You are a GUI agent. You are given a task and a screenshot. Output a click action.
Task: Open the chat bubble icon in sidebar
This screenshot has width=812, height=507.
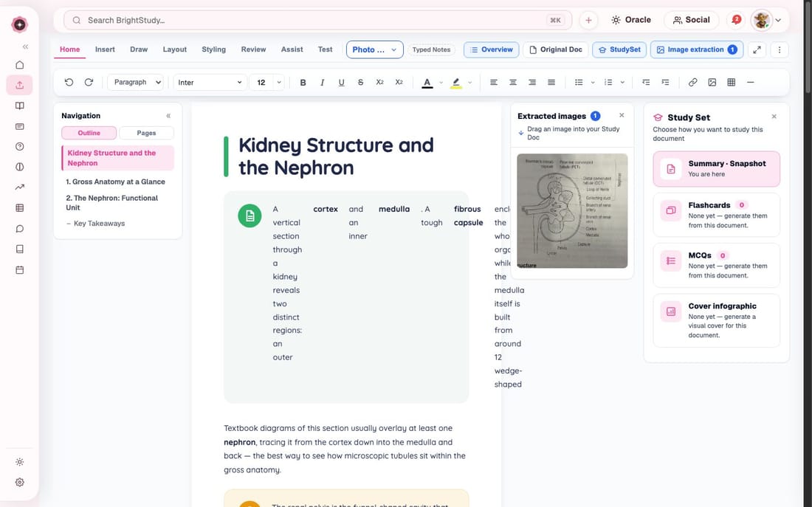point(20,229)
